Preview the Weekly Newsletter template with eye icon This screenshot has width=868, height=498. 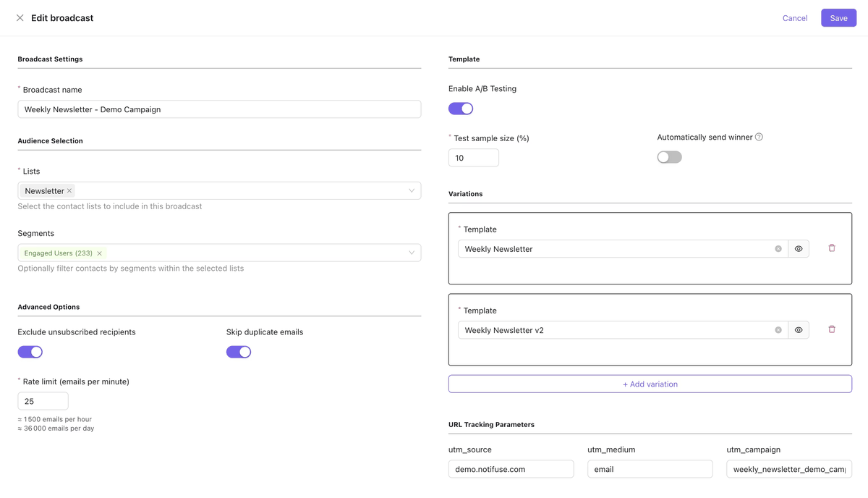pyautogui.click(x=799, y=249)
